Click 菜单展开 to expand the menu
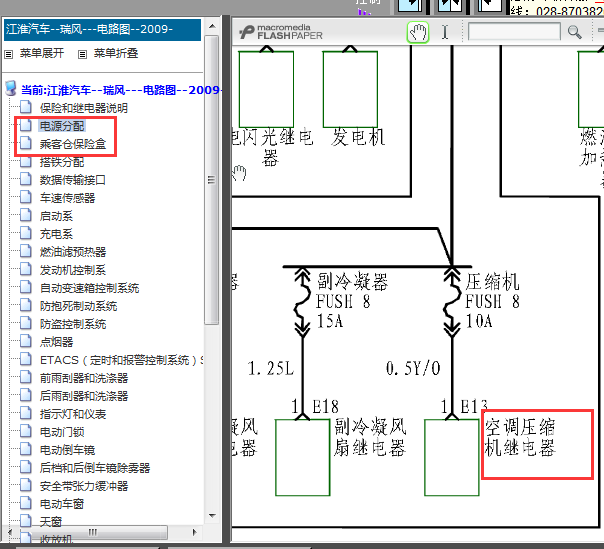The height and width of the screenshot is (549, 604). 42,53
